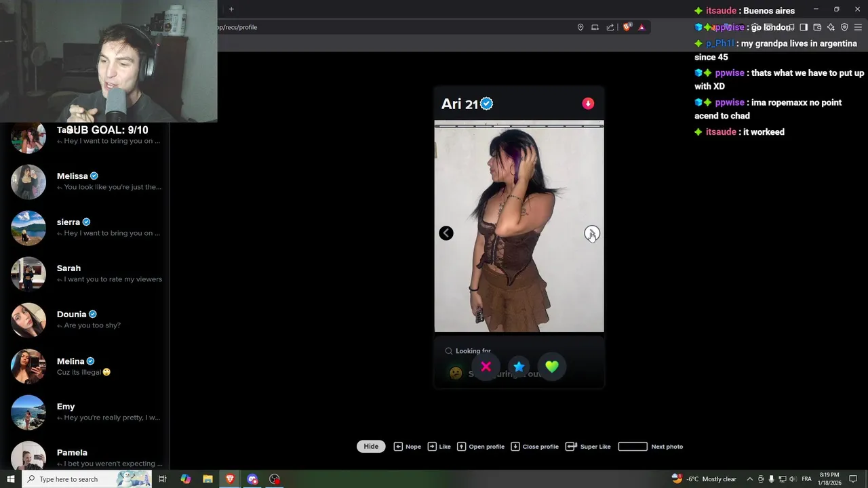Click the address bar URL recs/profile
Viewport: 868px width, 488px height.
point(237,27)
